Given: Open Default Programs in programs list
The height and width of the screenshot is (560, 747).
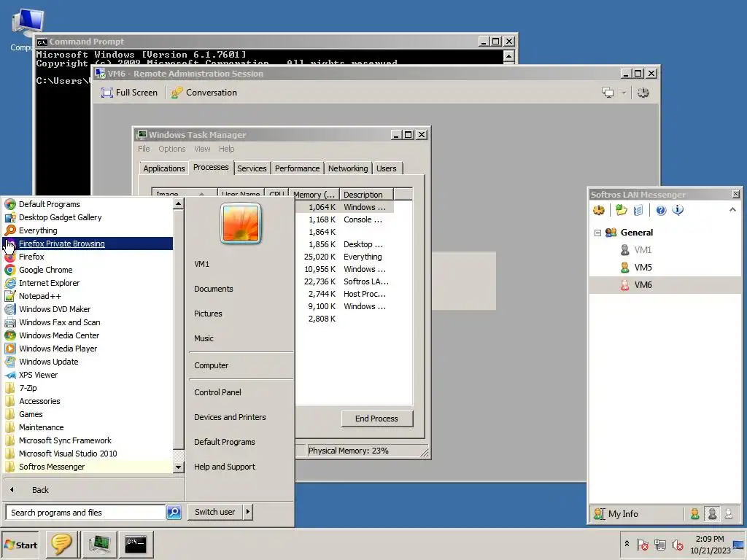Looking at the screenshot, I should [88, 204].
